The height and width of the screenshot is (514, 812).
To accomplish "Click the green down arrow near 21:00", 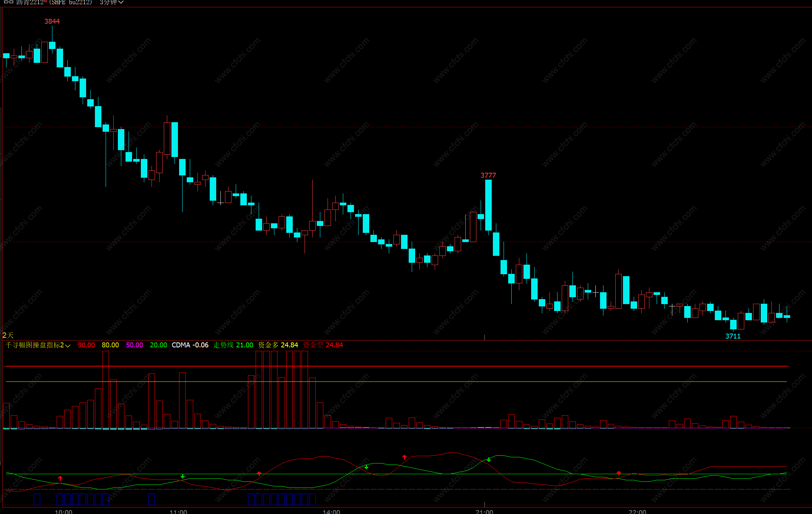I will coord(489,459).
